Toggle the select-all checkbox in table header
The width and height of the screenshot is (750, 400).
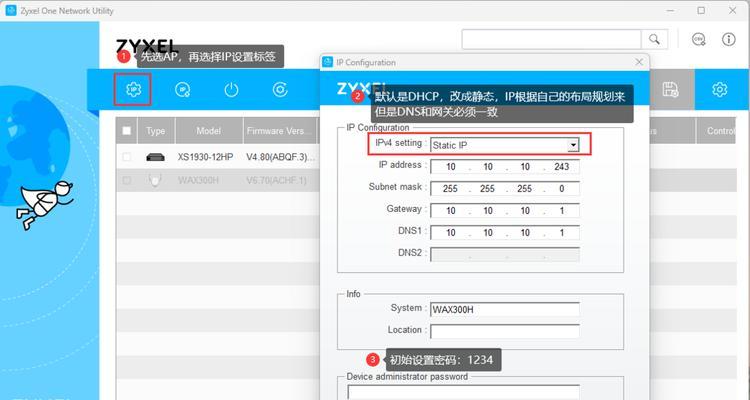pyautogui.click(x=127, y=131)
